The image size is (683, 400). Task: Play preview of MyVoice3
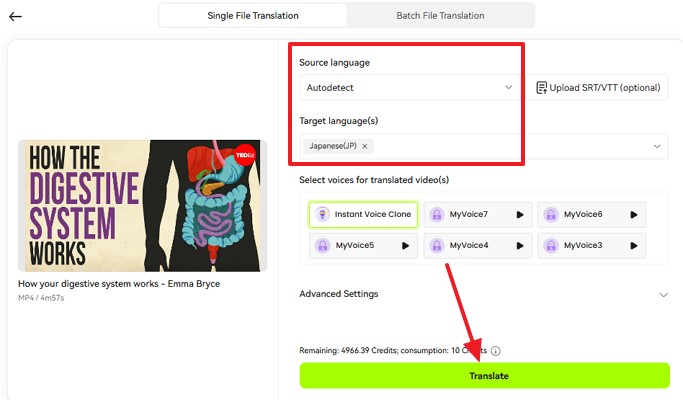click(x=633, y=245)
